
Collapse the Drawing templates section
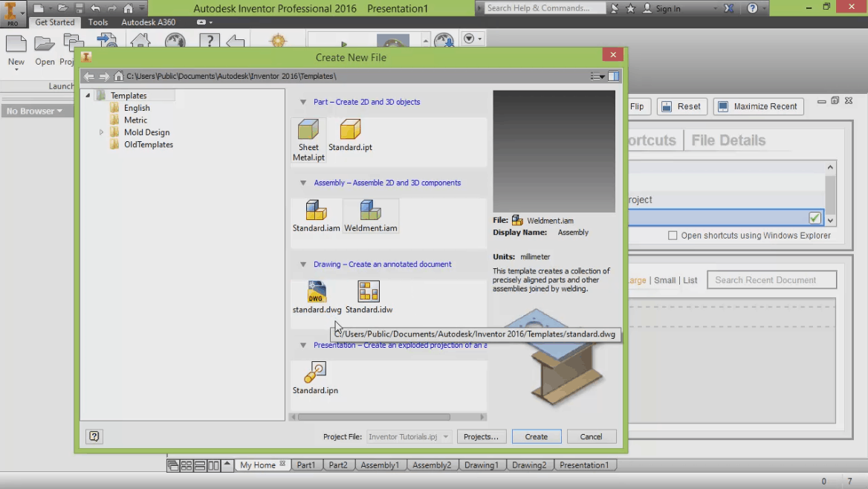pyautogui.click(x=302, y=264)
